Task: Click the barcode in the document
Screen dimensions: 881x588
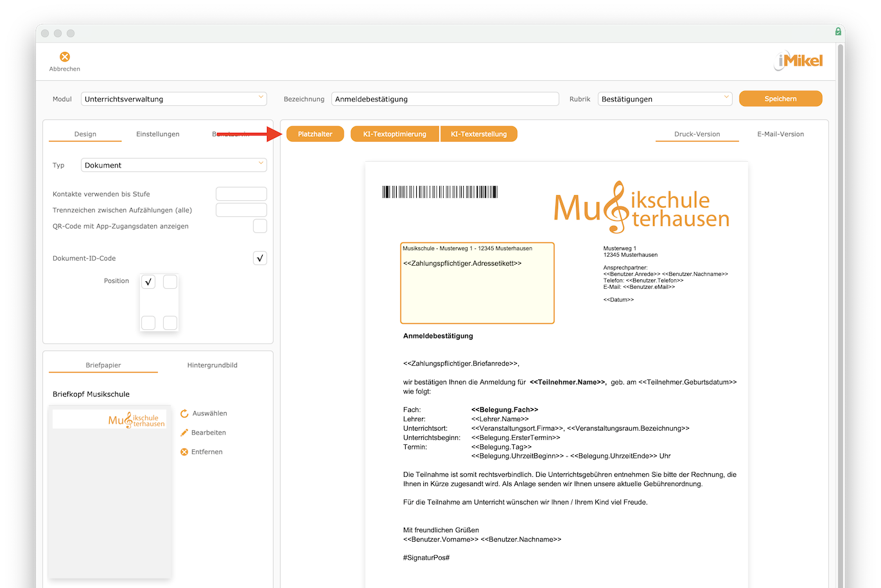Action: [440, 192]
